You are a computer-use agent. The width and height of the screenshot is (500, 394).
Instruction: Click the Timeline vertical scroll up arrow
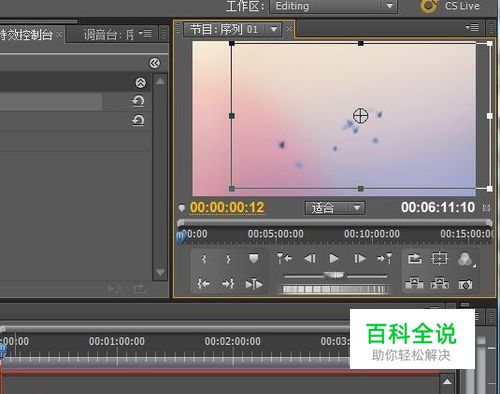click(x=447, y=382)
